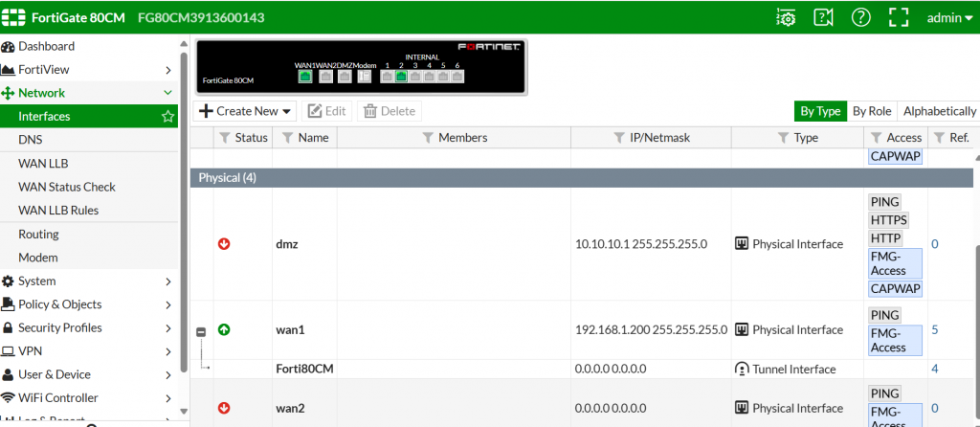
Task: Expand Security Profiles menu
Action: tap(89, 327)
